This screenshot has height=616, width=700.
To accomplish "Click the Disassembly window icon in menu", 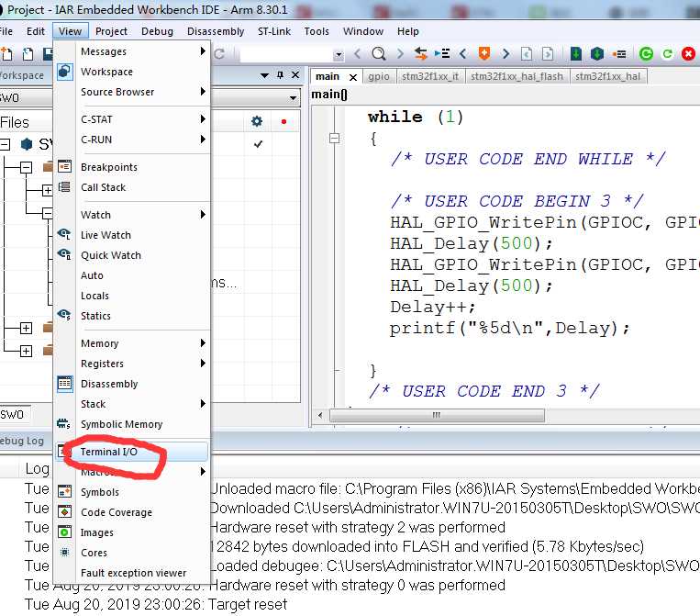I will pos(65,384).
